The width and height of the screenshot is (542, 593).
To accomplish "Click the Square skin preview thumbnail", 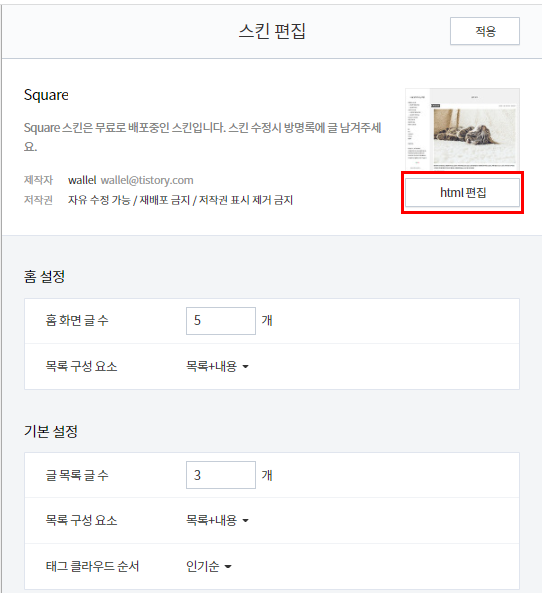I will click(x=462, y=129).
